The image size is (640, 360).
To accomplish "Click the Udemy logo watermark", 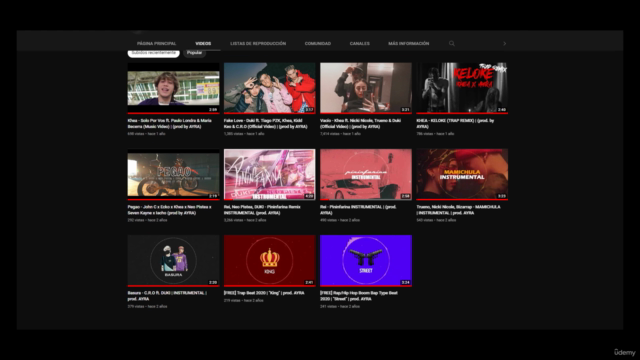I will (625, 352).
